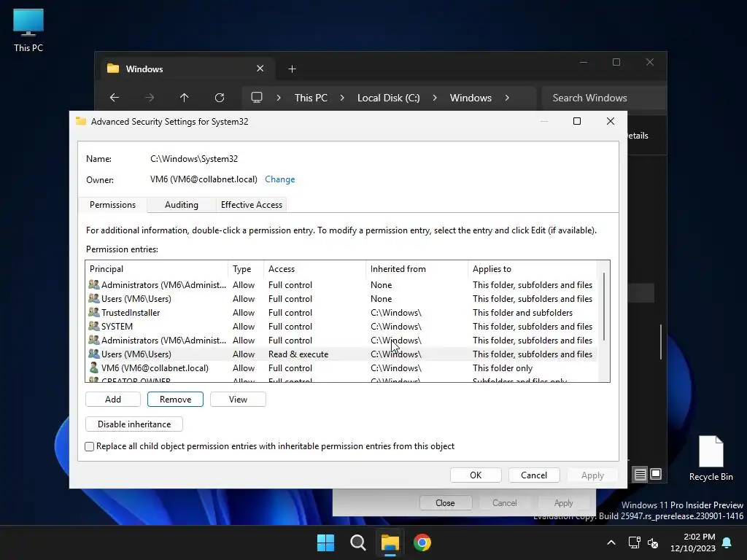Close the Windows tab in File Explorer
The image size is (747, 560).
pos(260,69)
